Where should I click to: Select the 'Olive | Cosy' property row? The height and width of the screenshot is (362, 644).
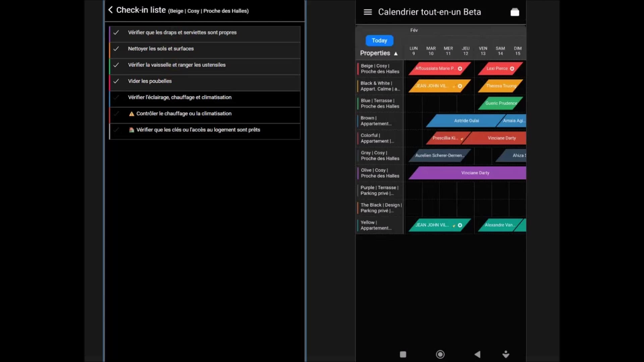click(380, 173)
